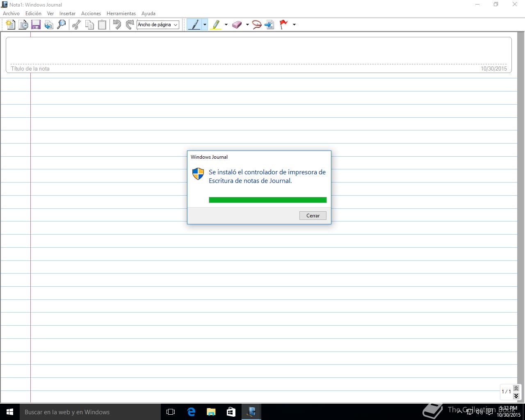This screenshot has height=420, width=525.
Task: Copy using the two-pages toolbar icon
Action: 89,25
